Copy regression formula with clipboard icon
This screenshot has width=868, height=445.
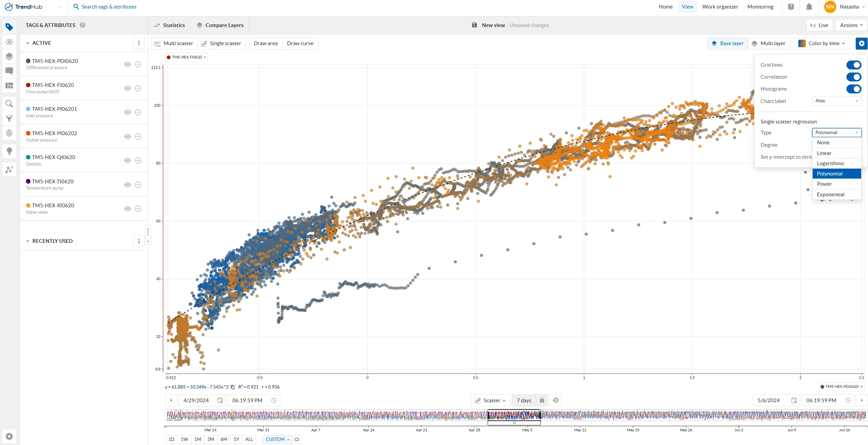233,387
